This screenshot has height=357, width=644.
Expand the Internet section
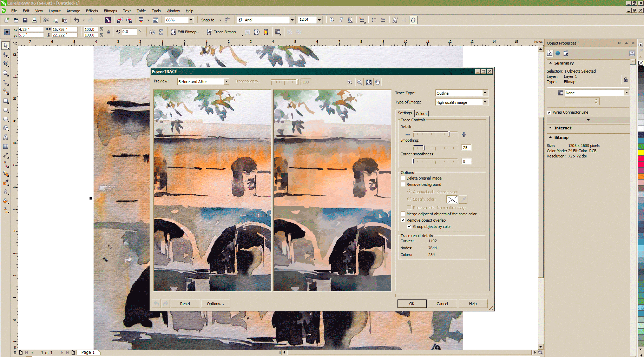(550, 128)
